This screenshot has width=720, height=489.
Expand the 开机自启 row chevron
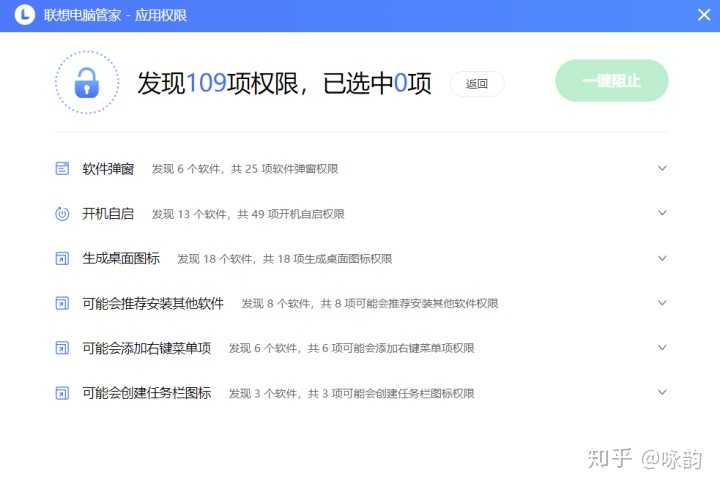(x=662, y=213)
